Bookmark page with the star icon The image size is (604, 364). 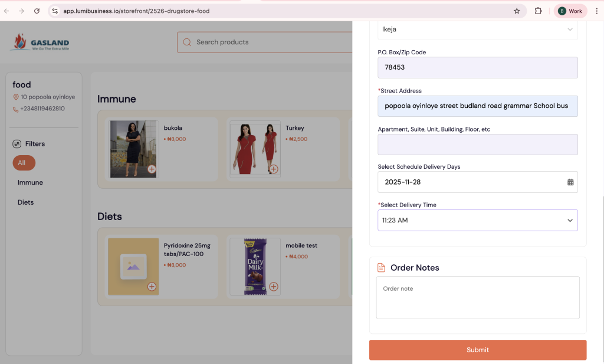coord(517,11)
